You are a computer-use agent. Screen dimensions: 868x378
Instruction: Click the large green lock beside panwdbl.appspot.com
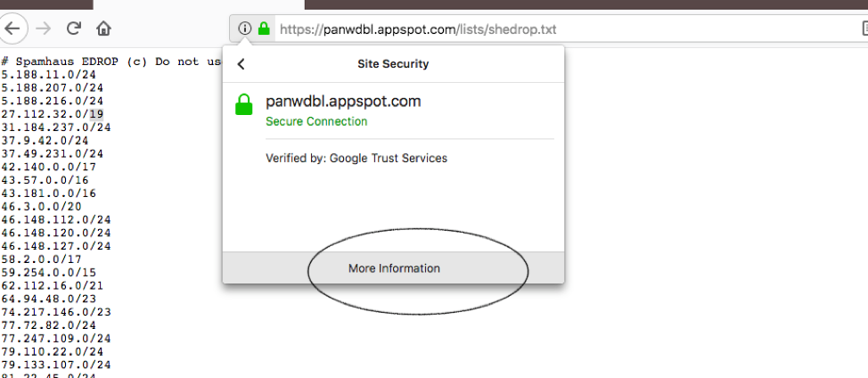coord(243,106)
